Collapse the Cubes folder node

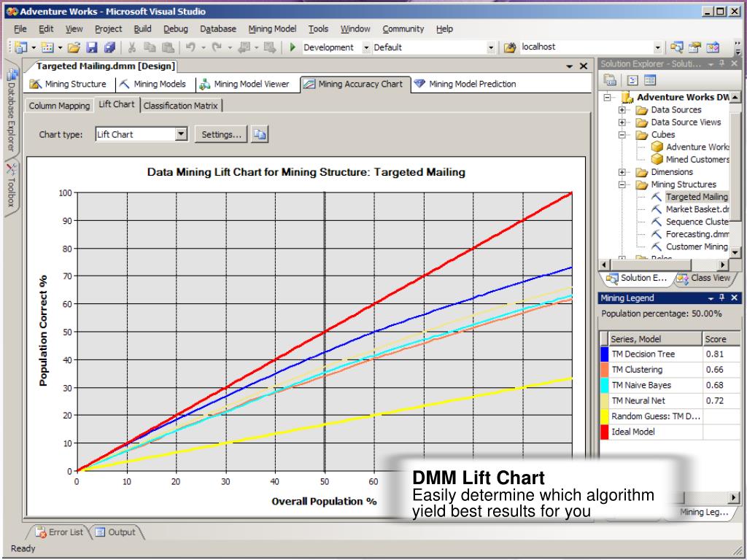pyautogui.click(x=622, y=135)
